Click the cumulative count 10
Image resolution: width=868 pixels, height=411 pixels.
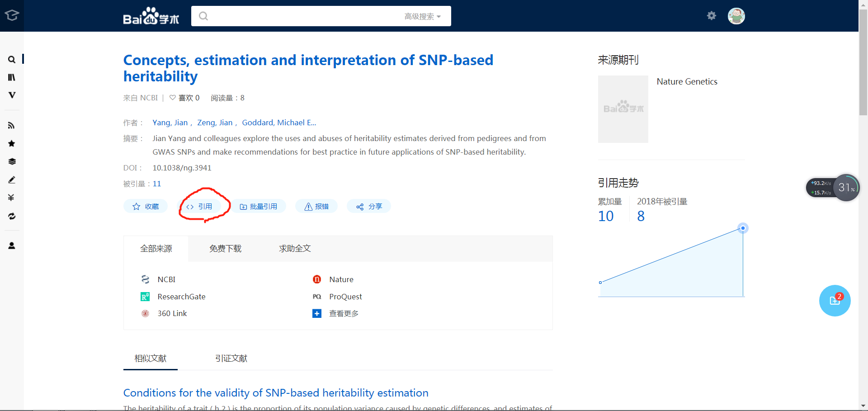click(606, 216)
